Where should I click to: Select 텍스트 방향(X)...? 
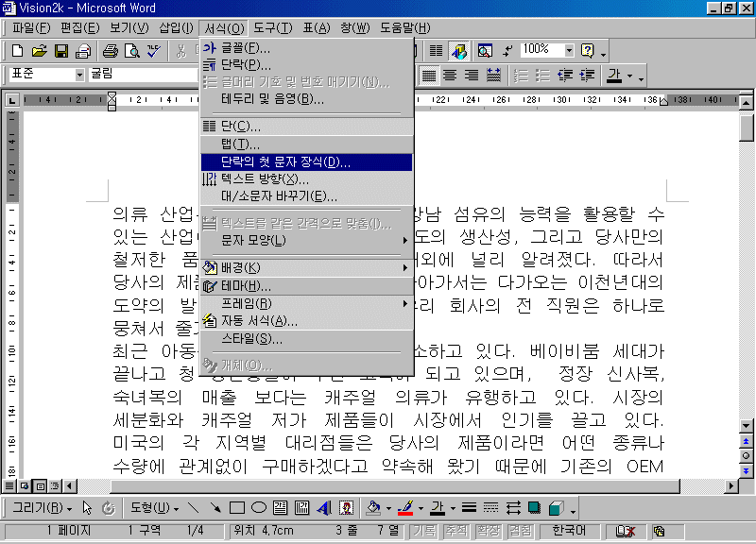pyautogui.click(x=306, y=179)
